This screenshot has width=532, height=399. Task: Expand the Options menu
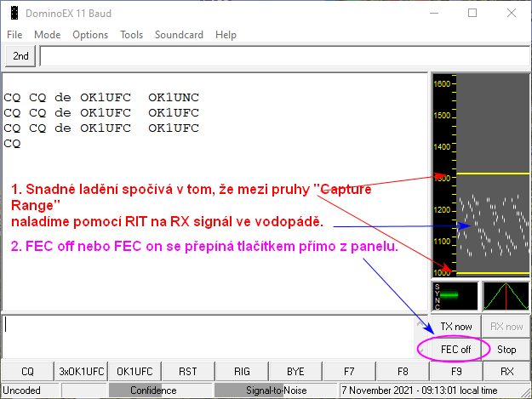90,35
